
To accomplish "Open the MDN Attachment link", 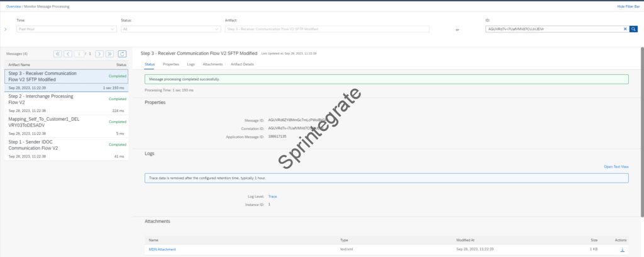I will coord(162,249).
